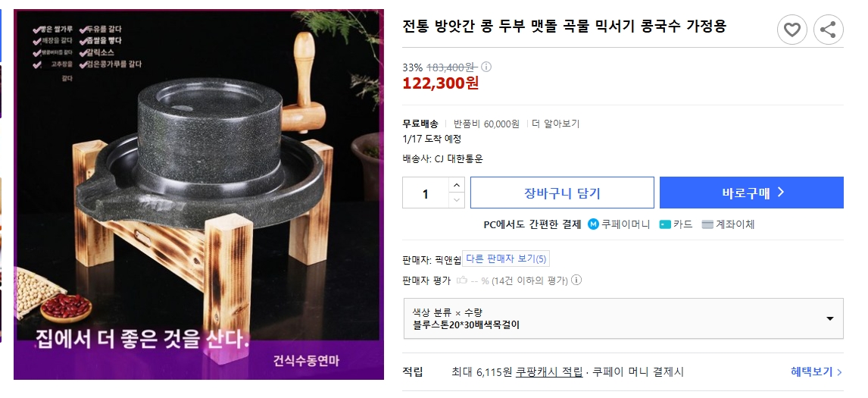Click the heart wishlist icon

click(792, 30)
